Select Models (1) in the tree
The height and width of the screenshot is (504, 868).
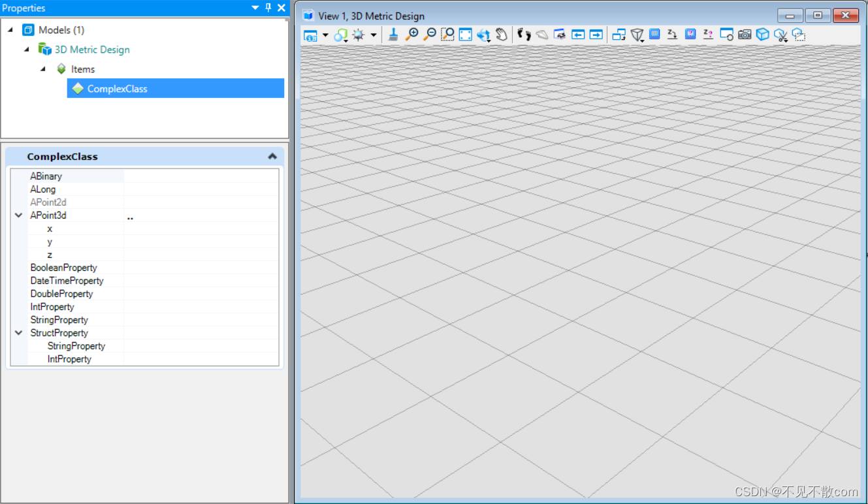pyautogui.click(x=61, y=30)
